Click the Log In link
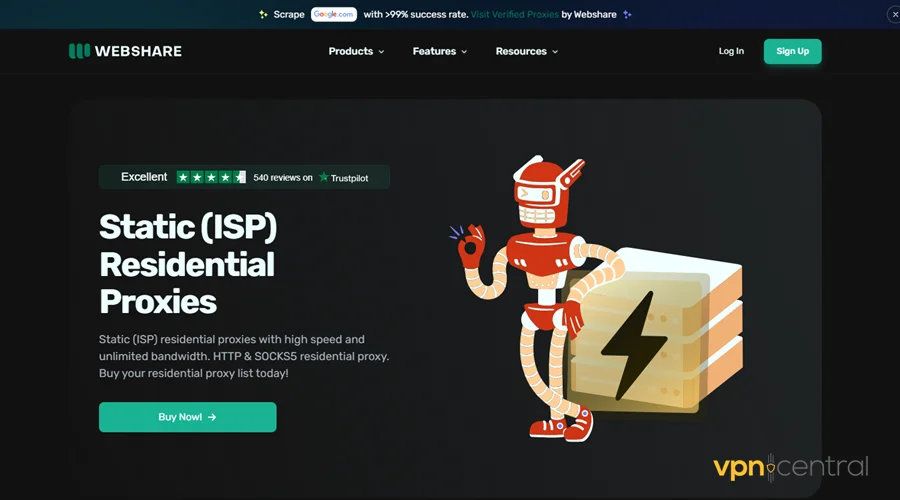The image size is (900, 500). (731, 51)
